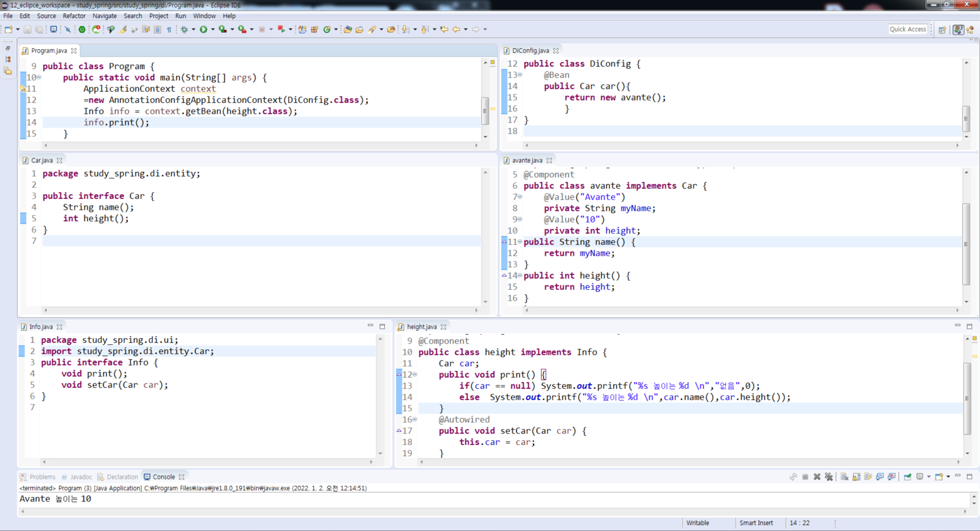Viewport: 980px width, 531px height.
Task: Click Previous Annotation up arrow icon
Action: (x=424, y=30)
